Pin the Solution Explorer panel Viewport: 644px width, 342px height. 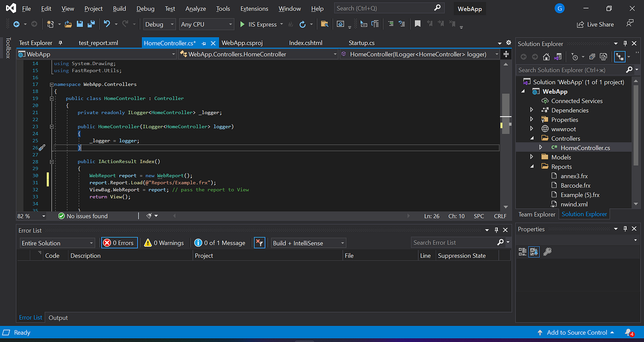pos(624,43)
